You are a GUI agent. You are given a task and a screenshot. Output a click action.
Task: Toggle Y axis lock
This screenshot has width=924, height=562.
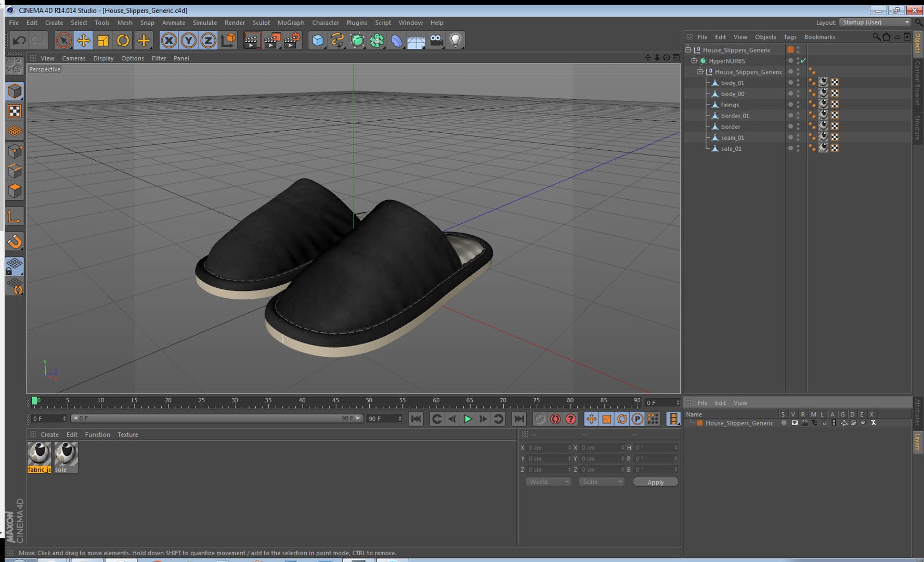coord(188,40)
